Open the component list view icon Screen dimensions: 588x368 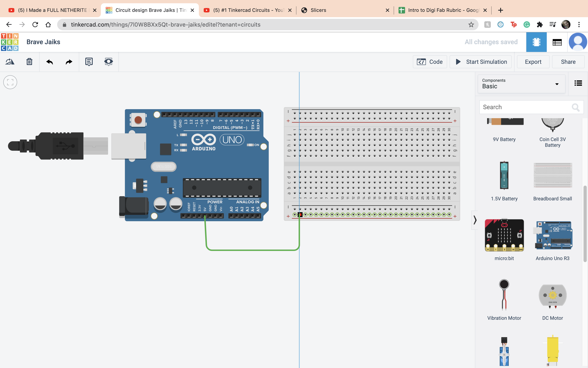click(x=557, y=42)
